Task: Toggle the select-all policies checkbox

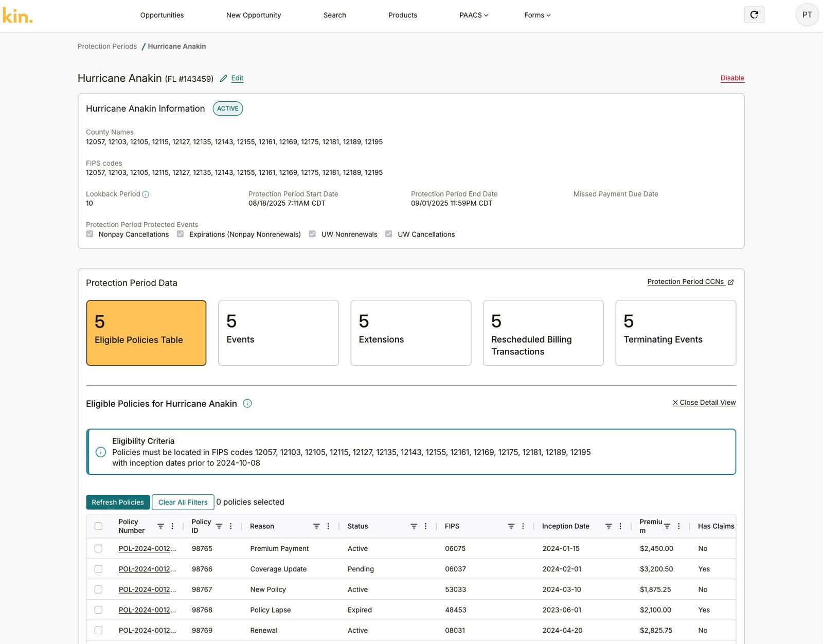Action: click(98, 526)
